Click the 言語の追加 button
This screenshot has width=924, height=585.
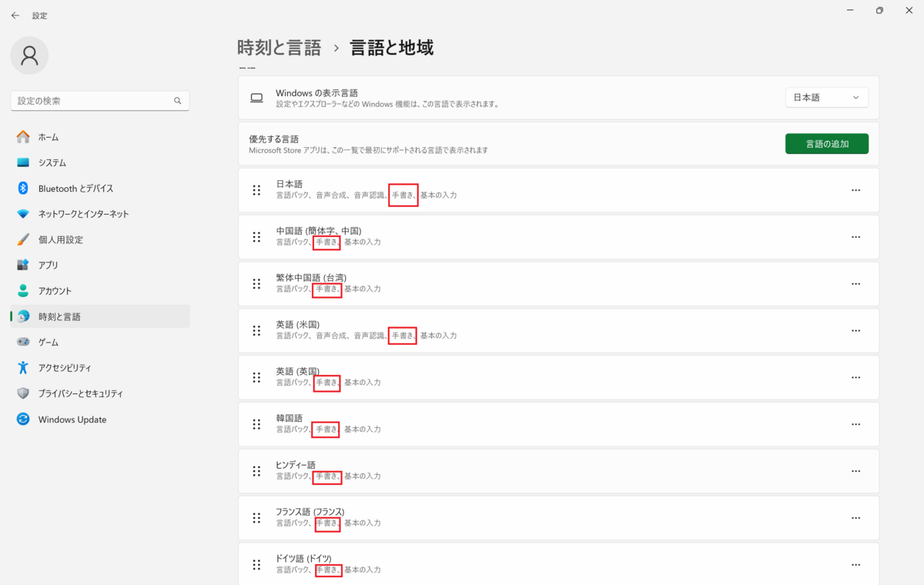coord(827,144)
